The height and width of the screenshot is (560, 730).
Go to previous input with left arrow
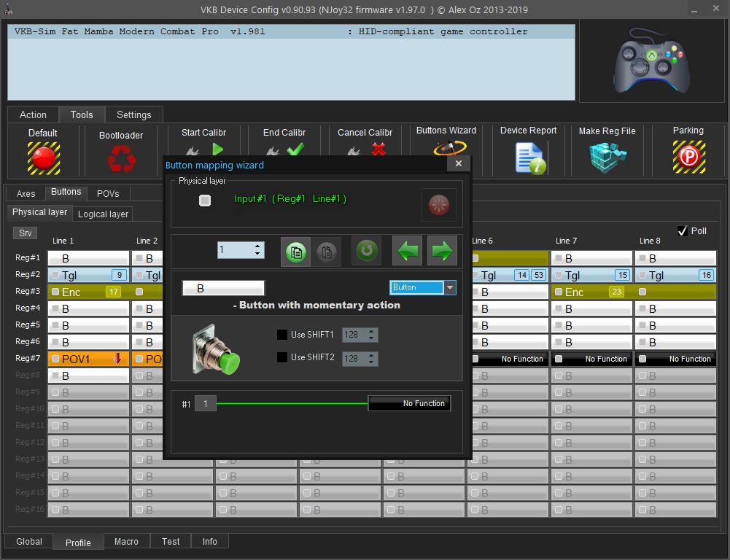(x=408, y=251)
